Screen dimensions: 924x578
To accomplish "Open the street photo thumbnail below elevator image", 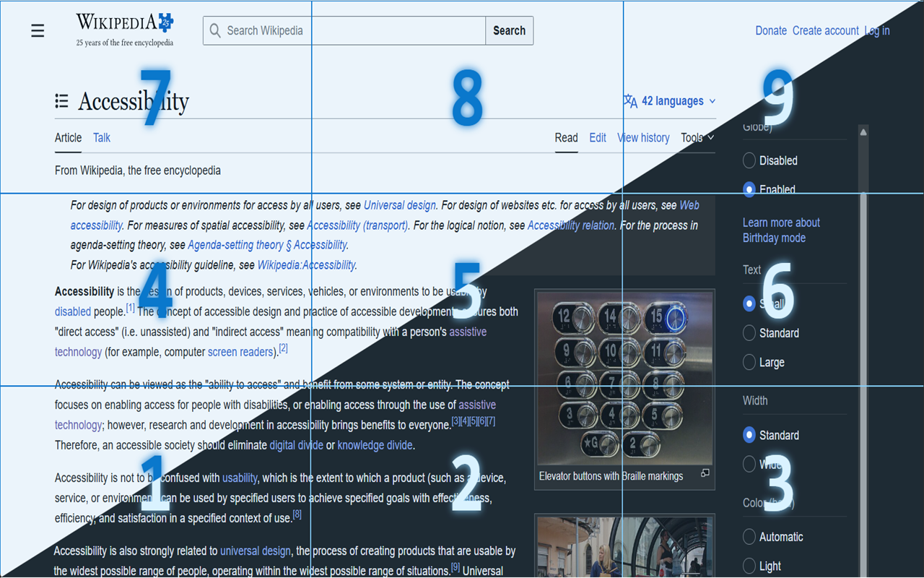I will [x=624, y=547].
